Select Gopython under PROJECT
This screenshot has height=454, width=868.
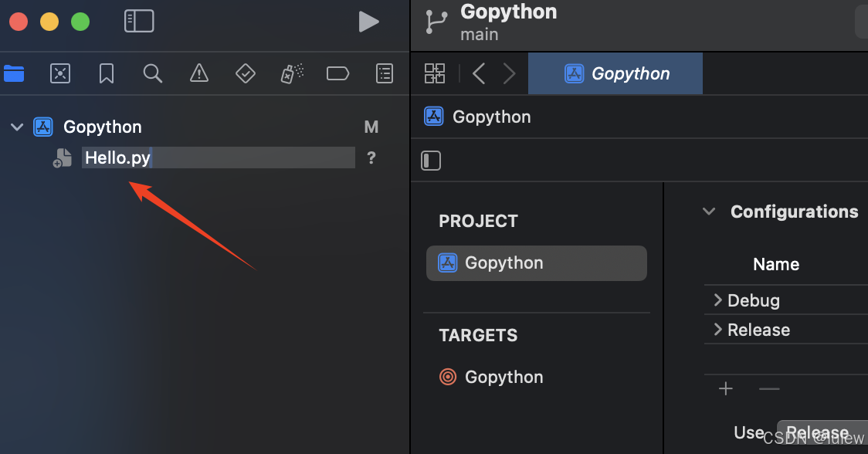[x=537, y=263]
